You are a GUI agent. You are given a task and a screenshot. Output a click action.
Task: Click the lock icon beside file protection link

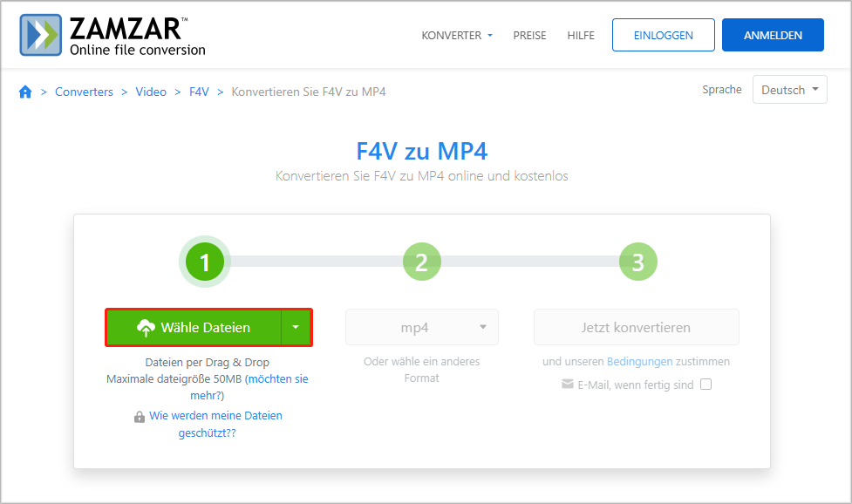[140, 417]
